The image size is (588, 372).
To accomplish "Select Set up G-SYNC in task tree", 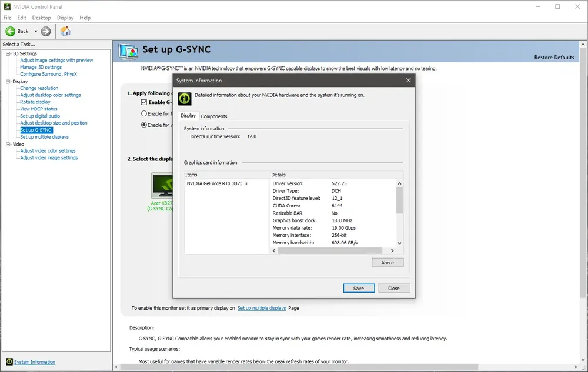I will pos(36,130).
